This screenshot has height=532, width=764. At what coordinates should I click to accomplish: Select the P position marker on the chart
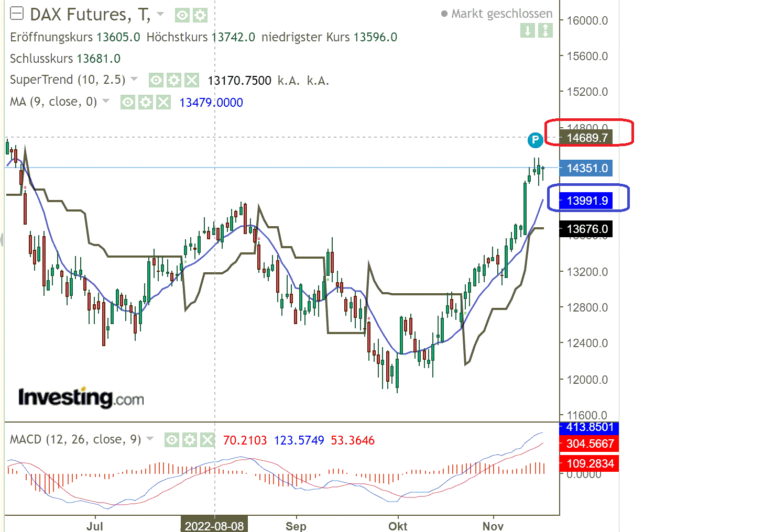pyautogui.click(x=534, y=140)
